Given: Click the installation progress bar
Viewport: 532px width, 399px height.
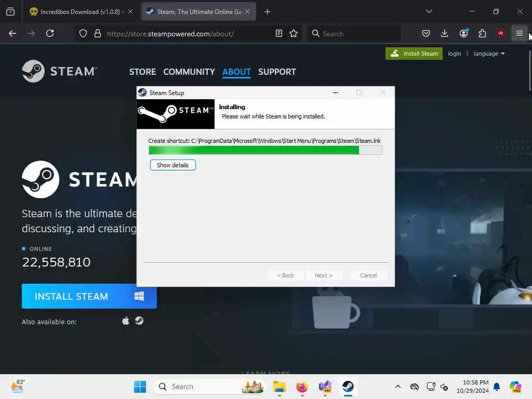Looking at the screenshot, I should coord(265,150).
